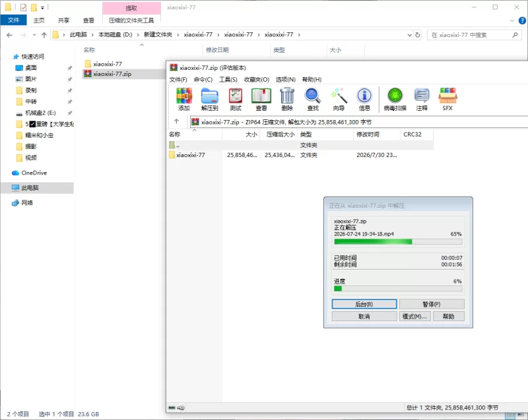Create SFX archive via SFX icon
The width and height of the screenshot is (528, 420).
(x=447, y=99)
